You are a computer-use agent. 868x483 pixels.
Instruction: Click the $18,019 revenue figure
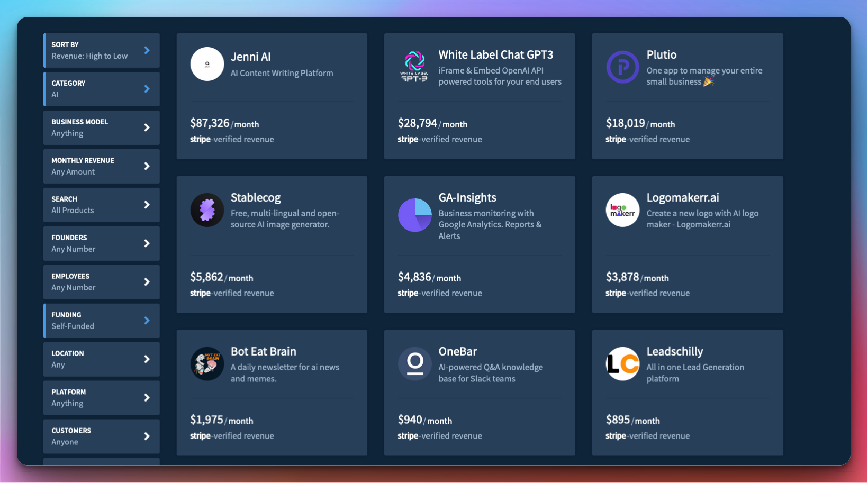626,123
